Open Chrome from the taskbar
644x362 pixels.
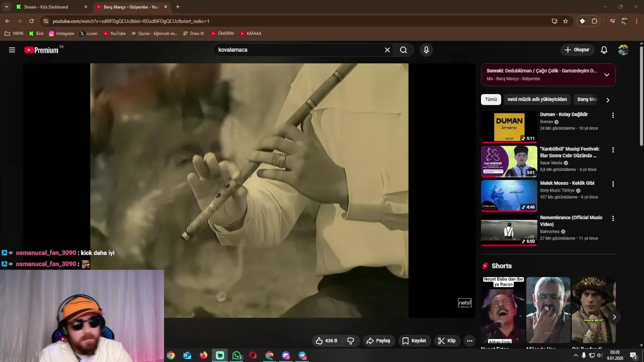click(x=171, y=355)
